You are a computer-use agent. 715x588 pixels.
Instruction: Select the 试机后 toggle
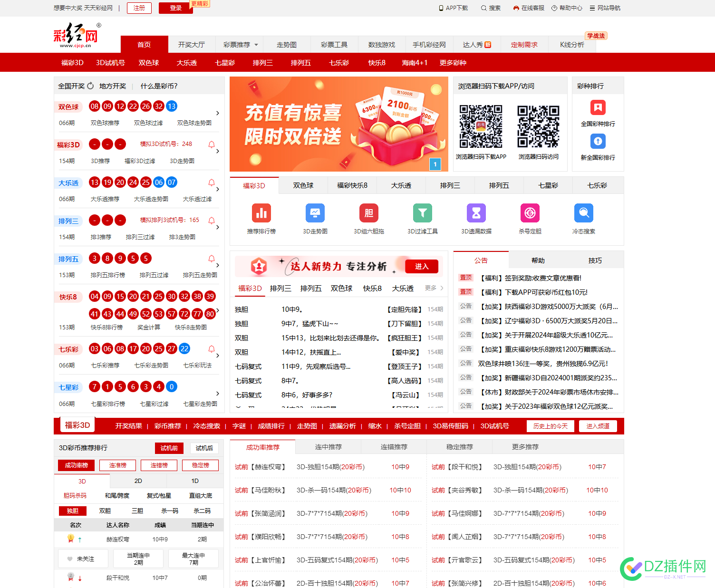click(204, 448)
